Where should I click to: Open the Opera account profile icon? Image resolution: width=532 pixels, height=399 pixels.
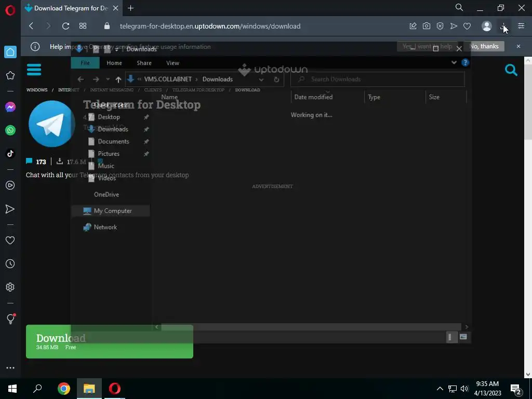point(486,26)
